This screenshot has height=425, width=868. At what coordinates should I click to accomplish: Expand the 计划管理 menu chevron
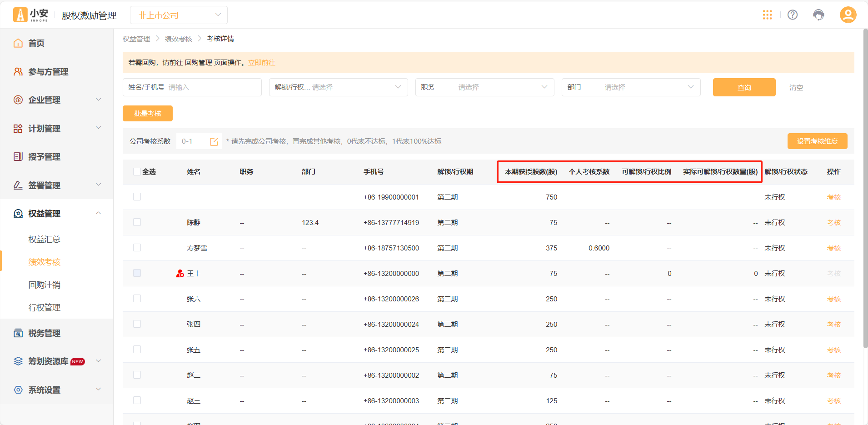point(99,128)
